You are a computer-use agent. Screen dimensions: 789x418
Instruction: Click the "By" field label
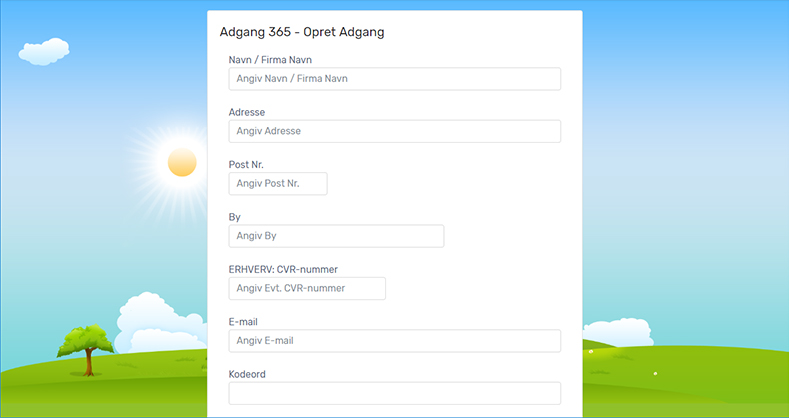pos(235,217)
